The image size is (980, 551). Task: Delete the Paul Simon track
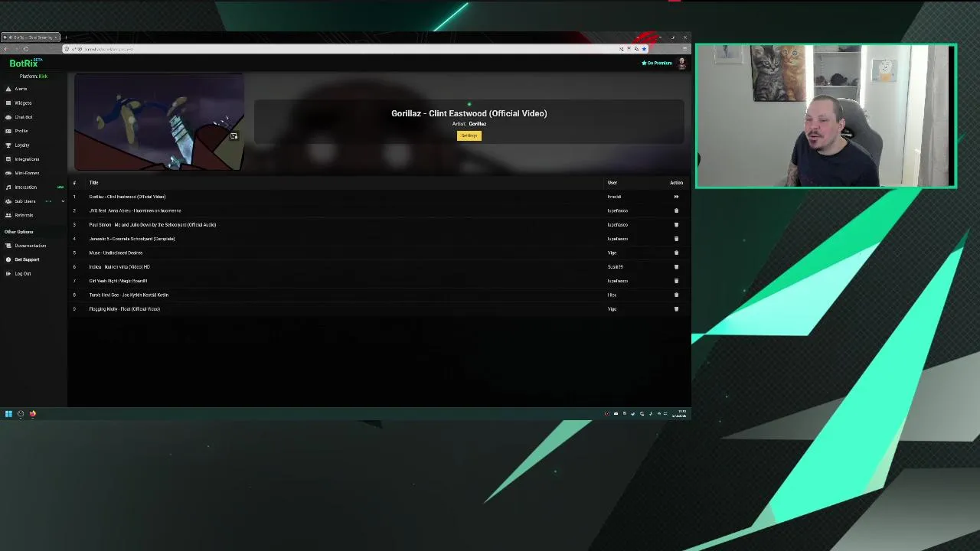(x=676, y=224)
